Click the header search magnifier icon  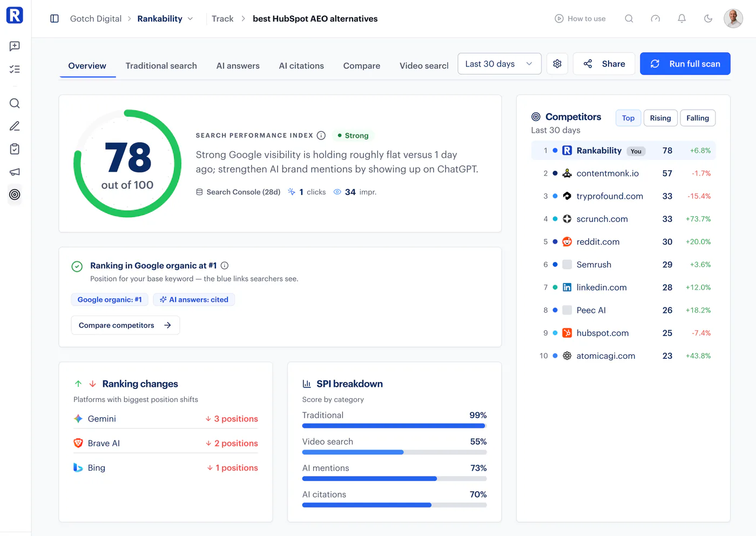tap(629, 18)
